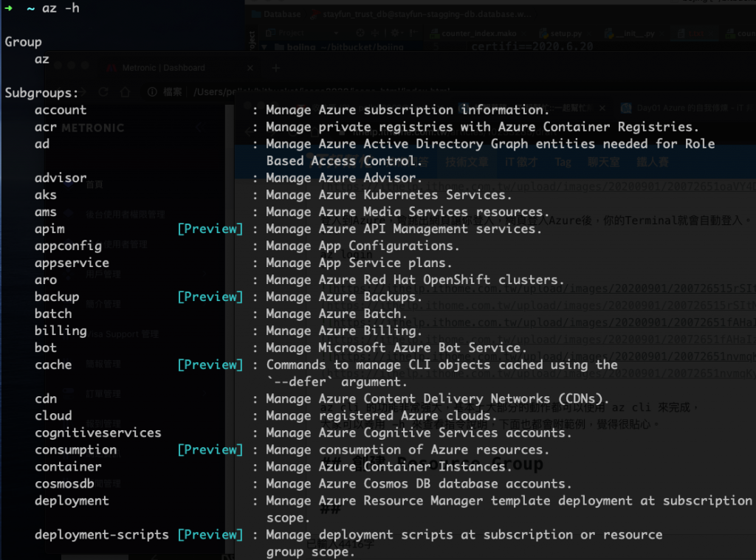Select the 'cdn' subgroup name
Image resolution: width=756 pixels, height=560 pixels.
coord(45,398)
